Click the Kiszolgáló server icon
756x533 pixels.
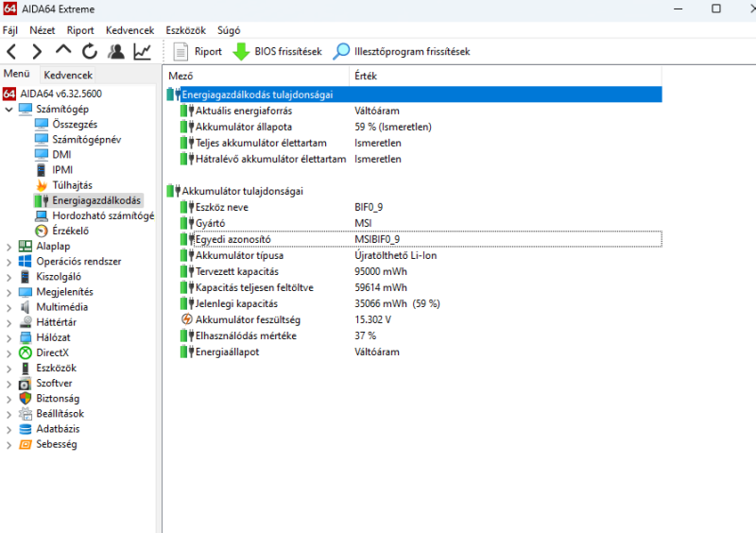26,277
